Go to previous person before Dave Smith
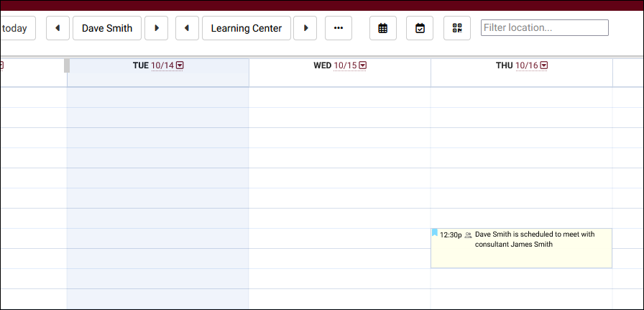Image resolution: width=644 pixels, height=310 pixels. pyautogui.click(x=57, y=28)
